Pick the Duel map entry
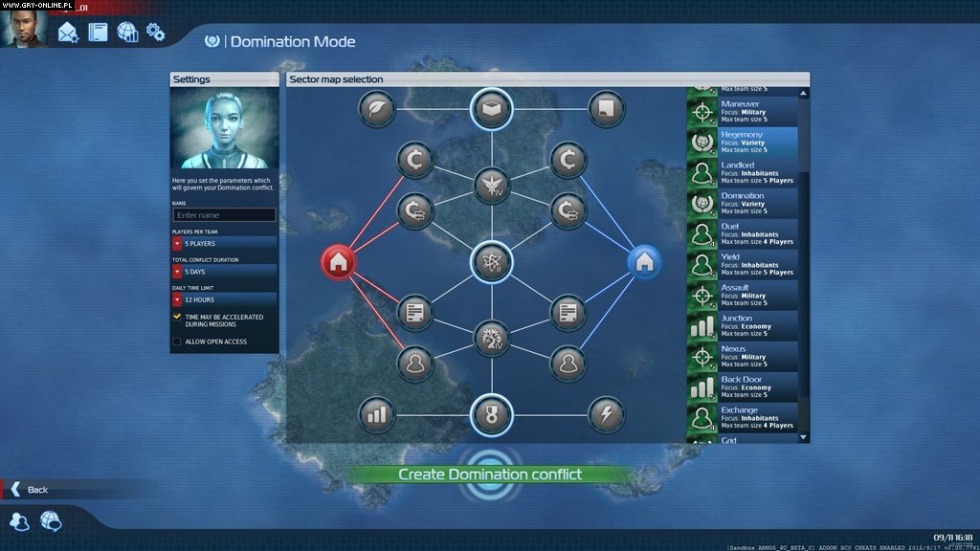 [743, 234]
